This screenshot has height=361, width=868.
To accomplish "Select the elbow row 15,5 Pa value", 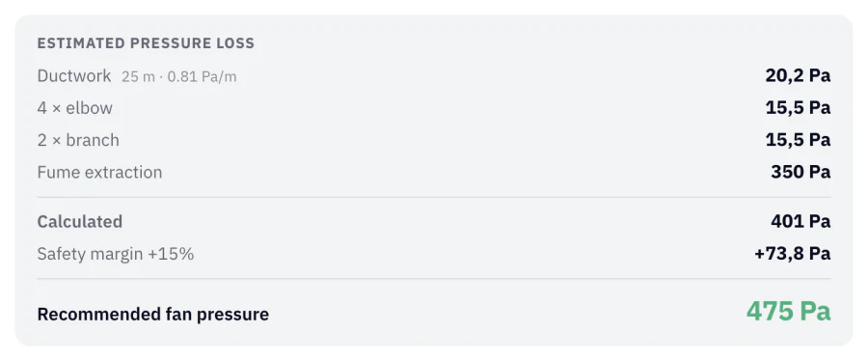I will click(x=798, y=107).
